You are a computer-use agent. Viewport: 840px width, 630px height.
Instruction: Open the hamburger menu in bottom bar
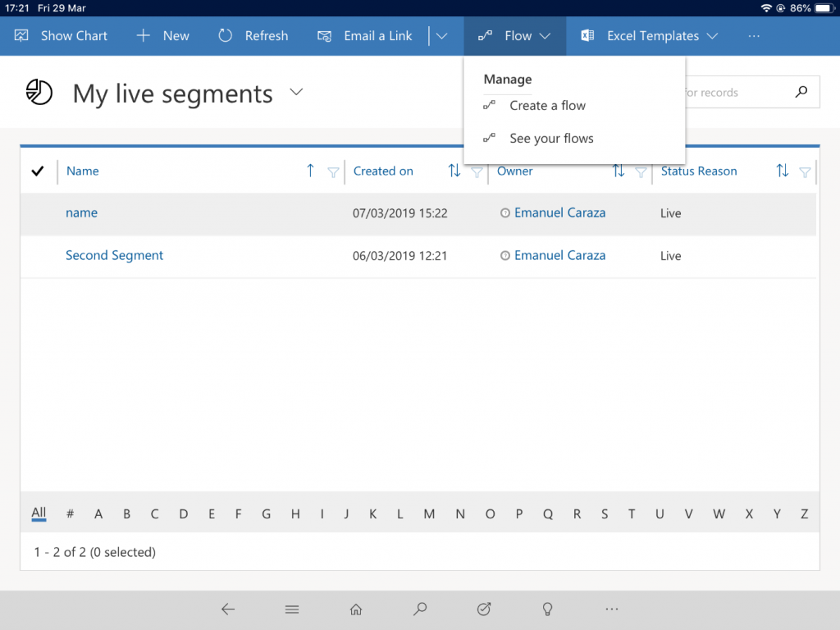292,609
